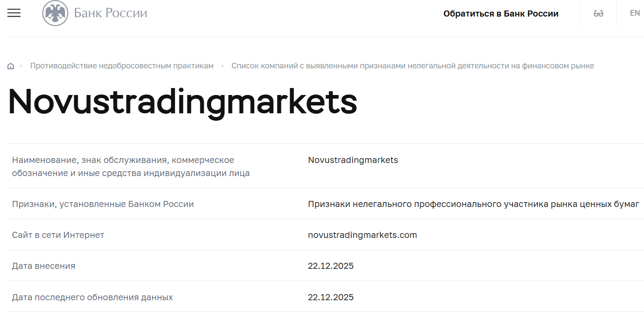The height and width of the screenshot is (312, 644).
Task: Select the page heading "Novustradingmarkets"
Action: [x=181, y=102]
